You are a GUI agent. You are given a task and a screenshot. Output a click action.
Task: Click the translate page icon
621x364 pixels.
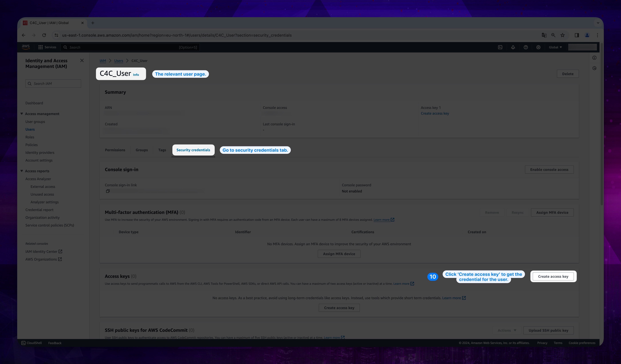pos(544,35)
